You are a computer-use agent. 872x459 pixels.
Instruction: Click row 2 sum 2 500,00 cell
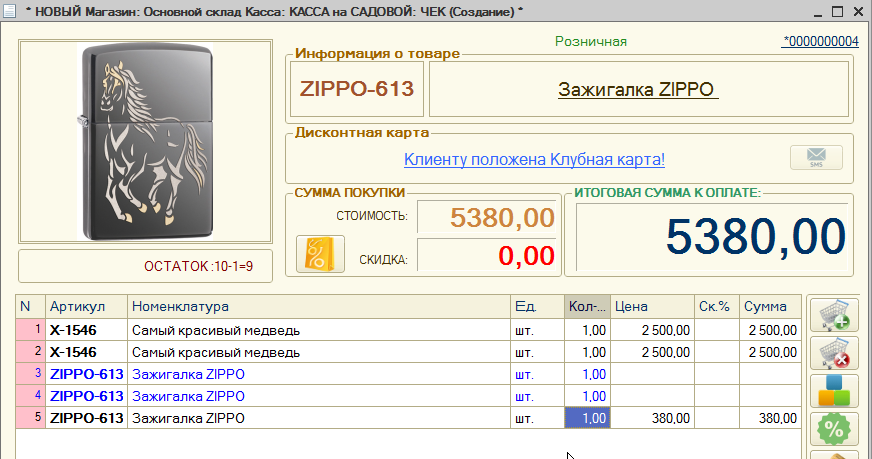pyautogui.click(x=770, y=352)
